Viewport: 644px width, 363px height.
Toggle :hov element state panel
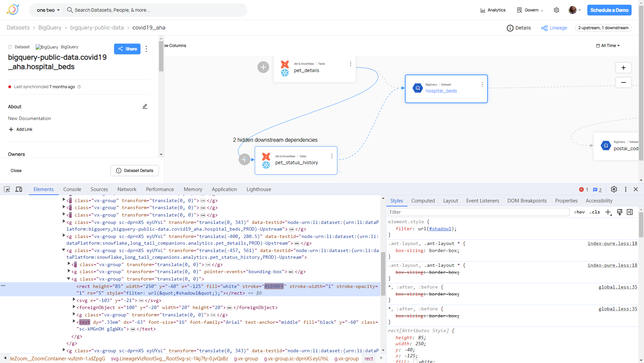579,212
